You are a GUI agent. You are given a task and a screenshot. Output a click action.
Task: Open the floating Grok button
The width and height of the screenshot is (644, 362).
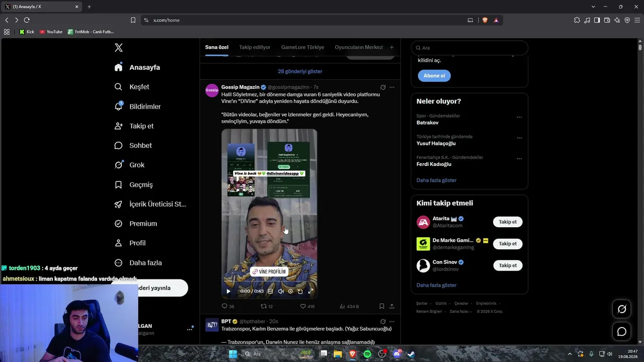tap(622, 309)
